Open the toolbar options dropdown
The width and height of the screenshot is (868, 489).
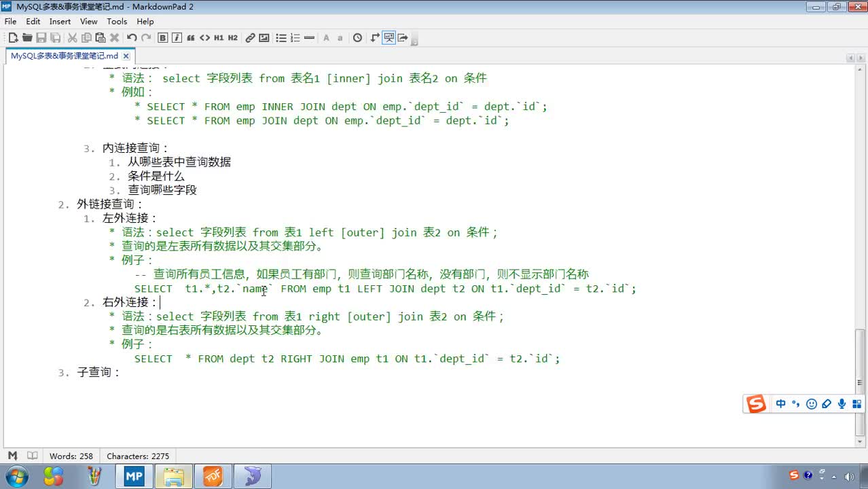click(x=414, y=41)
